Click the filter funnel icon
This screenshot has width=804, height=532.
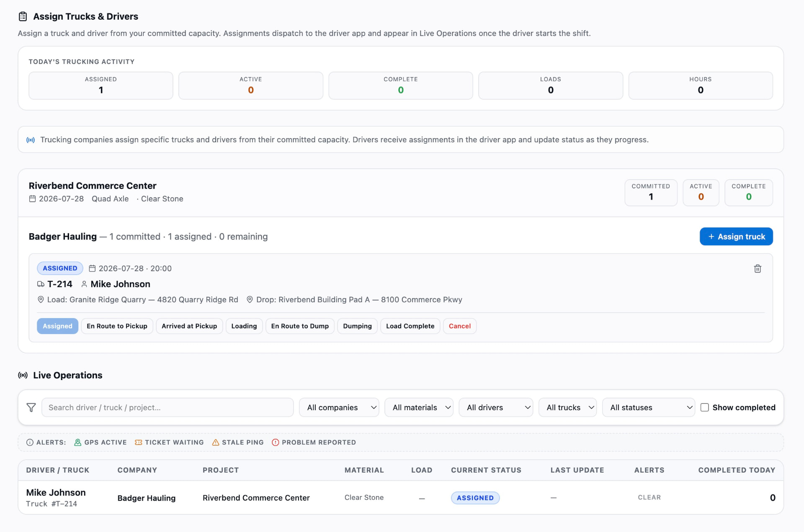31,408
